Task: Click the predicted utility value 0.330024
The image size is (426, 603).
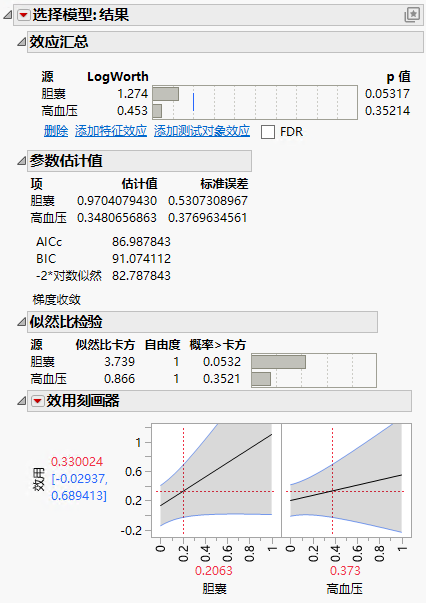Action: coord(77,462)
